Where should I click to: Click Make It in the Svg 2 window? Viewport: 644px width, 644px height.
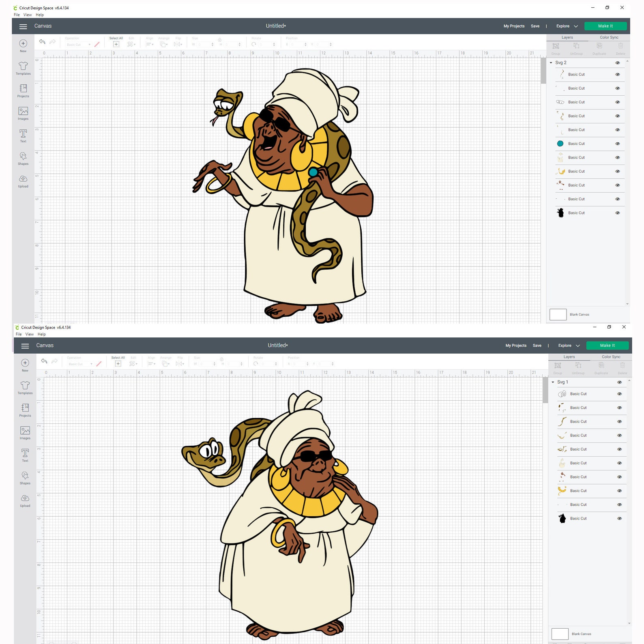click(x=605, y=26)
